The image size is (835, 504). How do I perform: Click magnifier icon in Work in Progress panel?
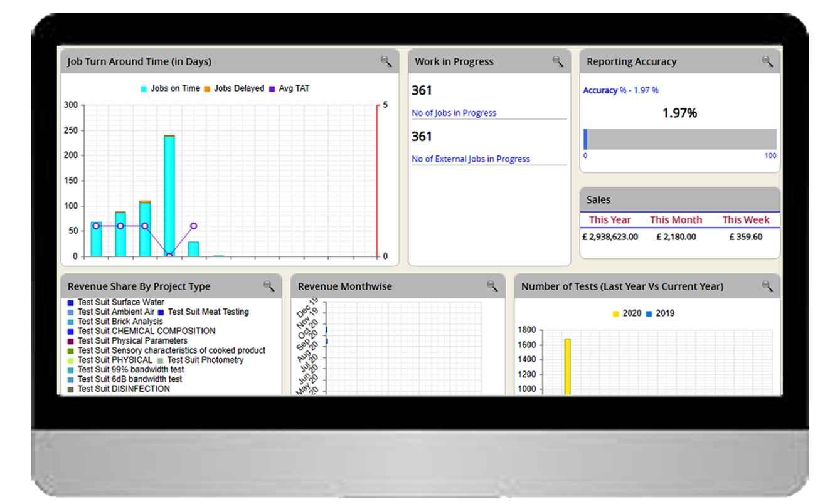click(558, 61)
